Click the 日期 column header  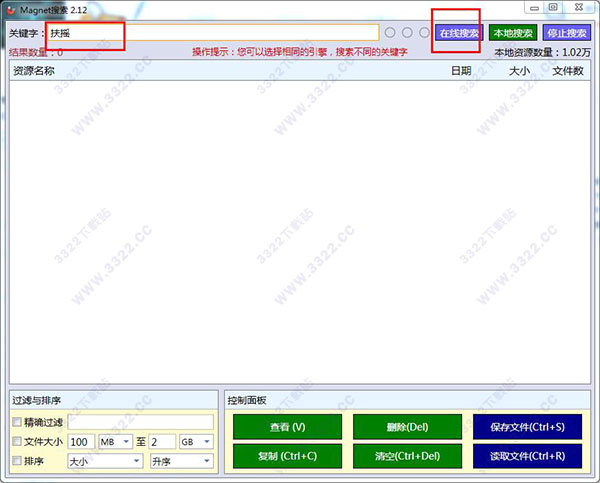[460, 72]
